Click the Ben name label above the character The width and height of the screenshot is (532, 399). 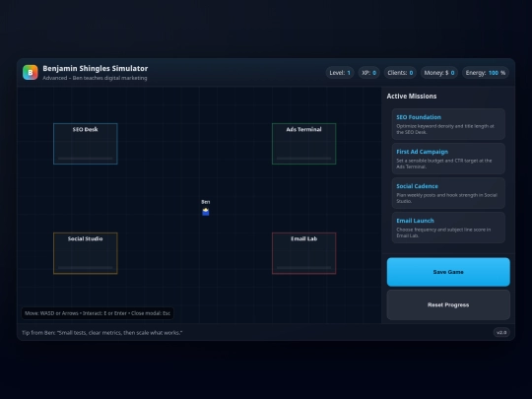(x=206, y=202)
